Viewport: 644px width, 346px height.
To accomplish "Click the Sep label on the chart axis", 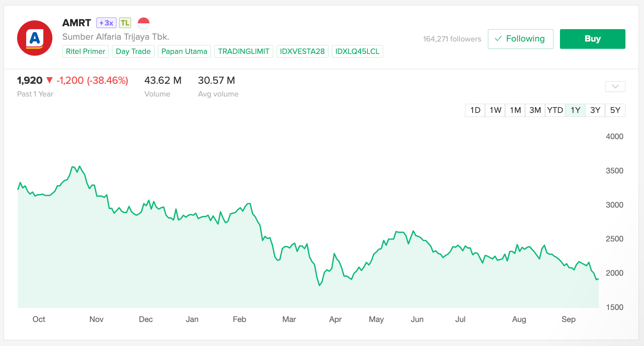I will click(x=569, y=319).
